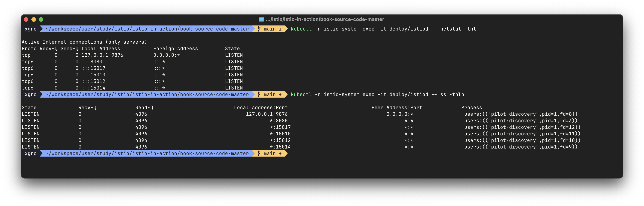Click ss local address *:15014
This screenshot has width=644, height=206.
tap(280, 147)
